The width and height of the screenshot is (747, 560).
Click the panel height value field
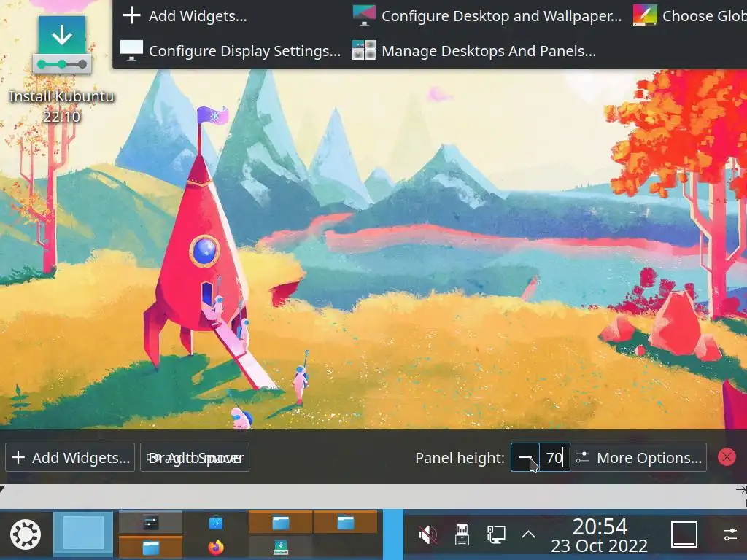coord(554,458)
